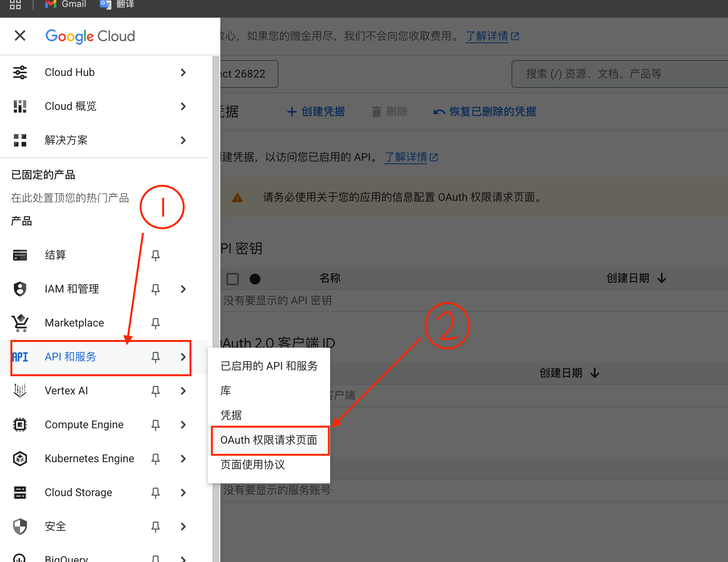Select 库 in the API submenu
The image size is (728, 562).
(269, 390)
